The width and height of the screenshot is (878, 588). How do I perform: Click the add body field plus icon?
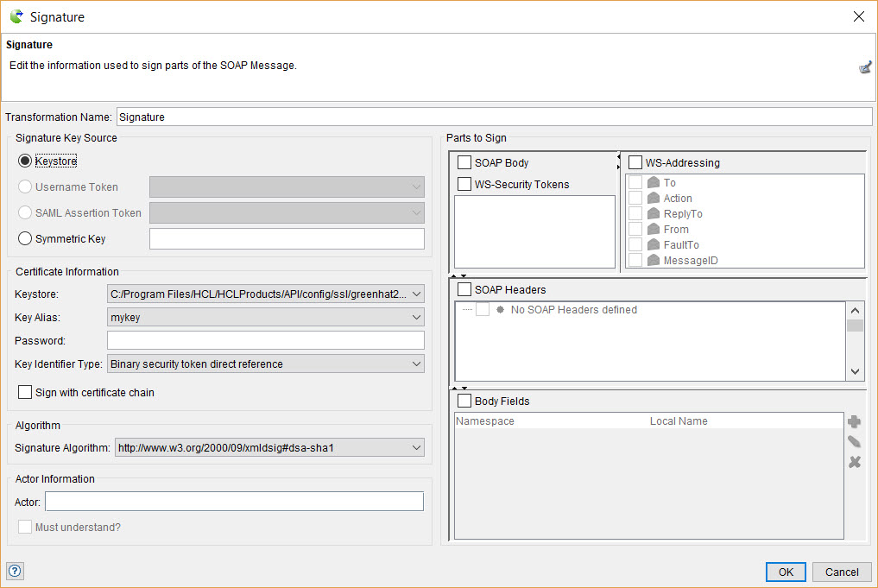pyautogui.click(x=854, y=421)
